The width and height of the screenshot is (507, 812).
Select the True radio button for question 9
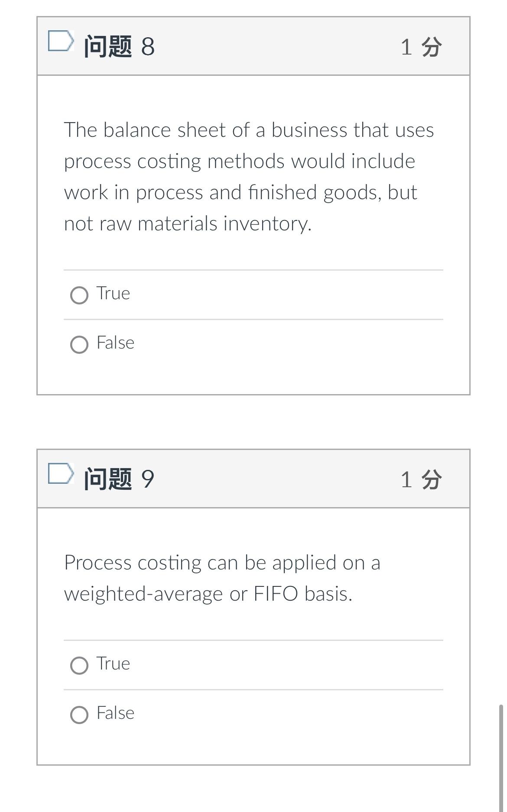[79, 665]
